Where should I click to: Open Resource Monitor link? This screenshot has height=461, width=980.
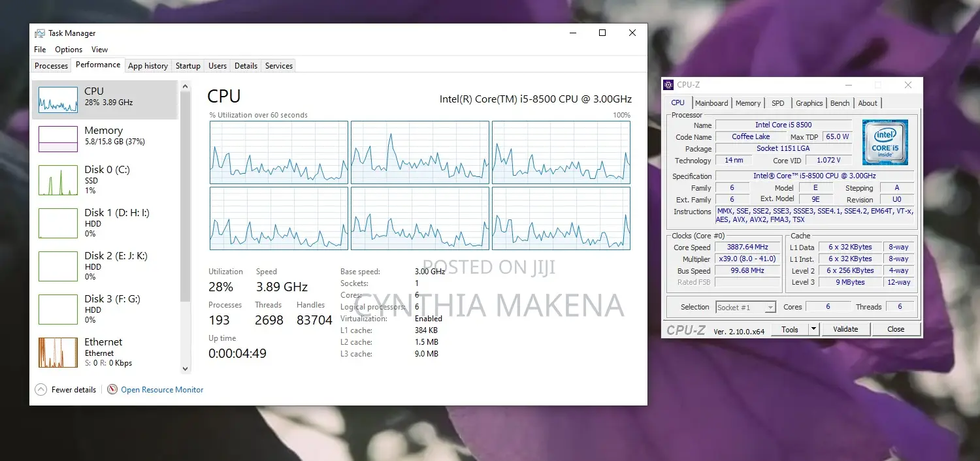[x=162, y=390]
